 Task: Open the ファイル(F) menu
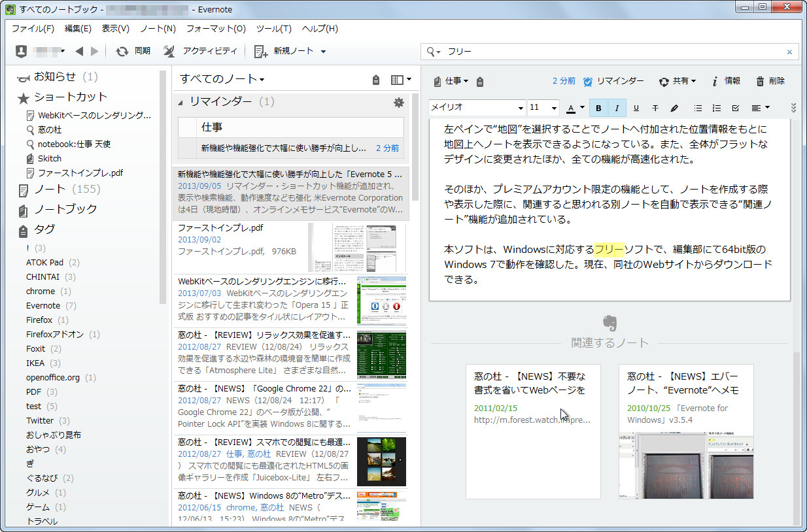point(33,29)
